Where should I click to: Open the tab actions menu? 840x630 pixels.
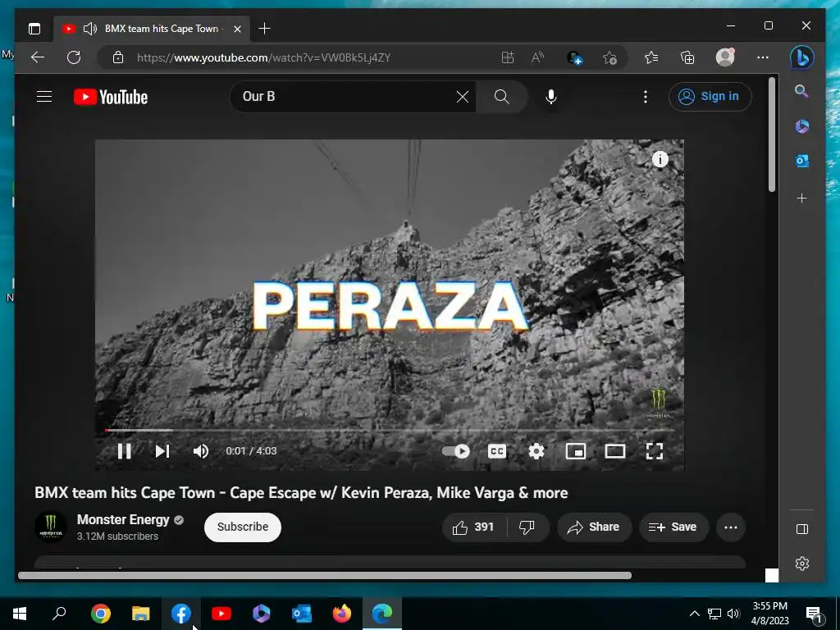[x=34, y=29]
